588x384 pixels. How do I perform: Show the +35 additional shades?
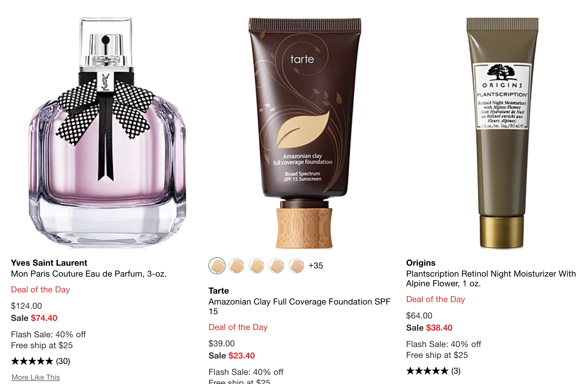[316, 266]
